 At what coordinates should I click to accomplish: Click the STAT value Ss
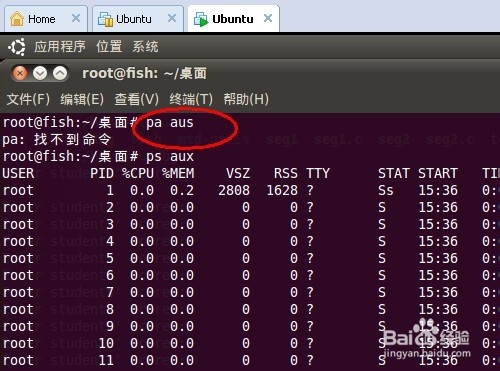(x=386, y=190)
